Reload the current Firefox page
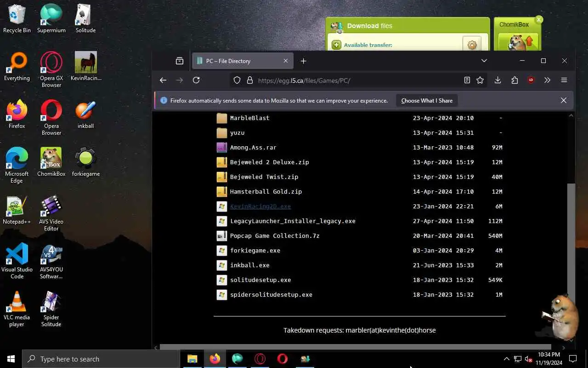Viewport: 588px width, 368px height. (x=196, y=80)
